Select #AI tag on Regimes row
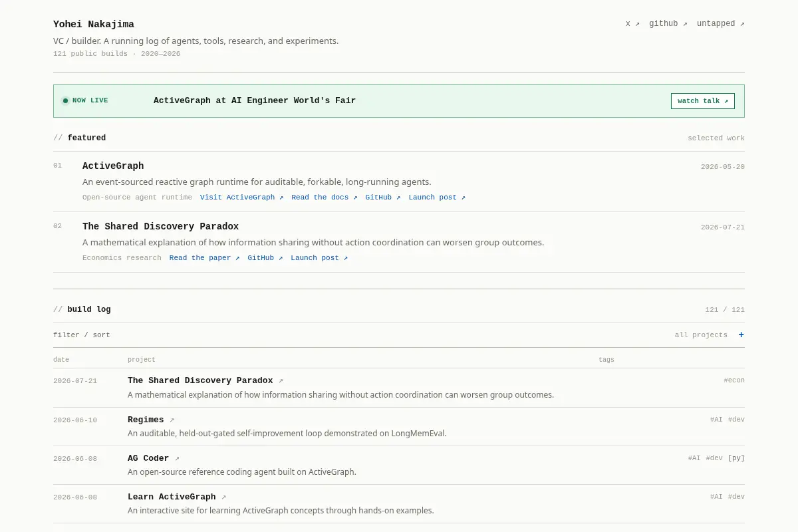 click(716, 420)
